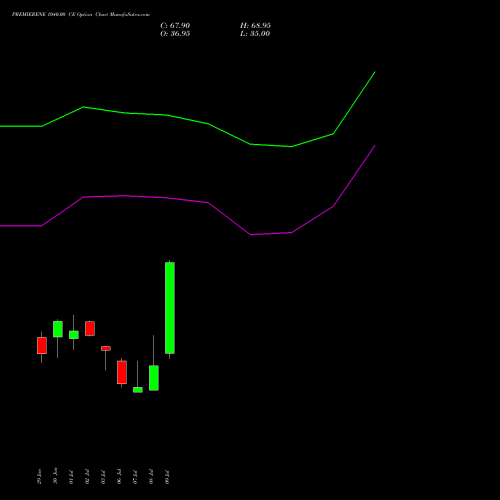The image size is (500, 500).
Task: Select the red candlestick for 02 Jul
Action: coord(90,328)
